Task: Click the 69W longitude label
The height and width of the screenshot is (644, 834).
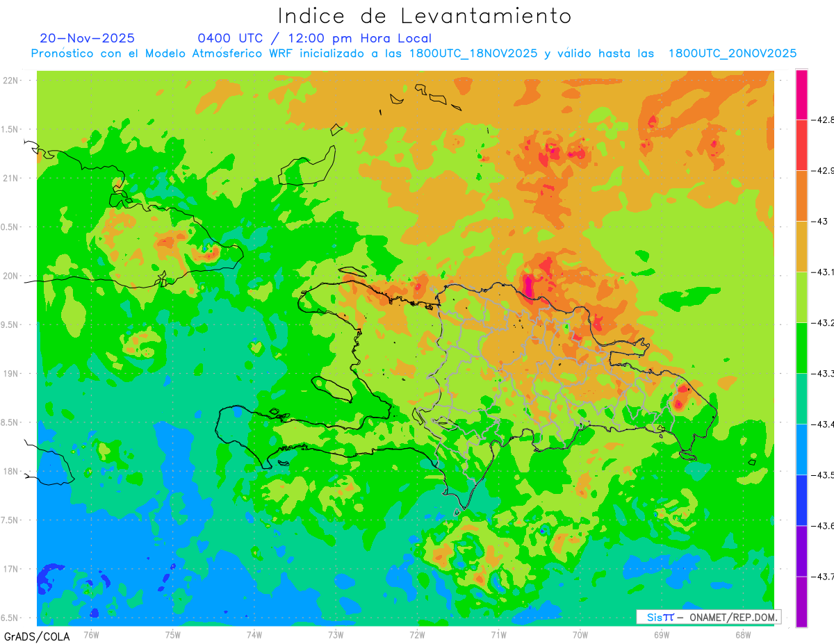Action: pyautogui.click(x=662, y=634)
